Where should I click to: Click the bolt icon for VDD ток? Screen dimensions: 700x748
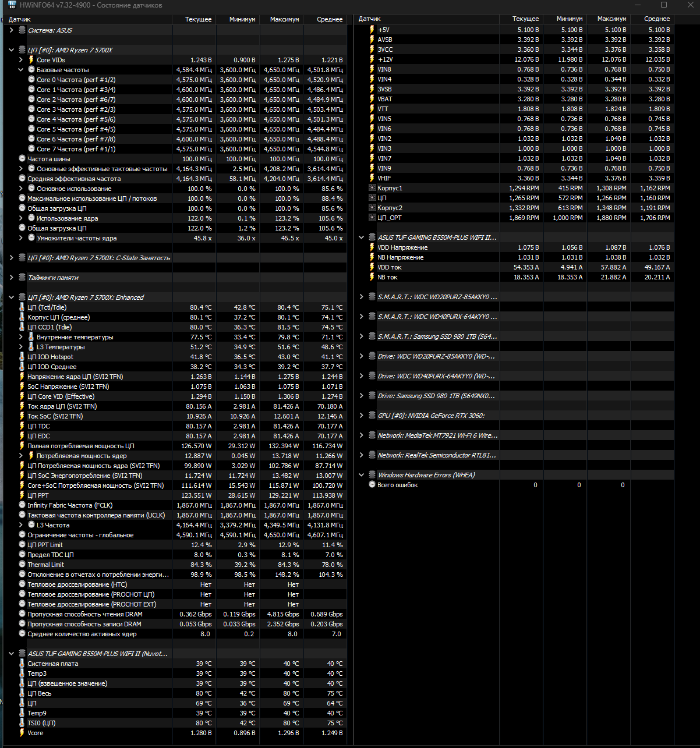tap(372, 267)
